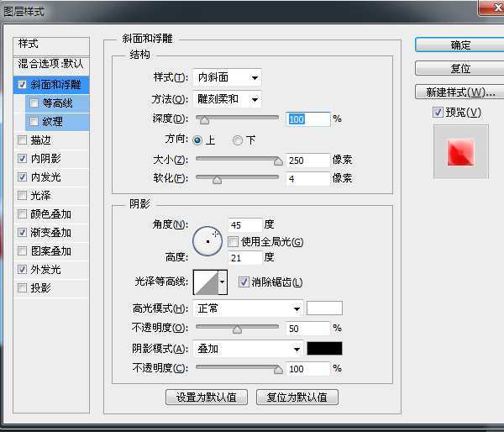Open the 阴影模式 叠加 dropdown

point(248,349)
